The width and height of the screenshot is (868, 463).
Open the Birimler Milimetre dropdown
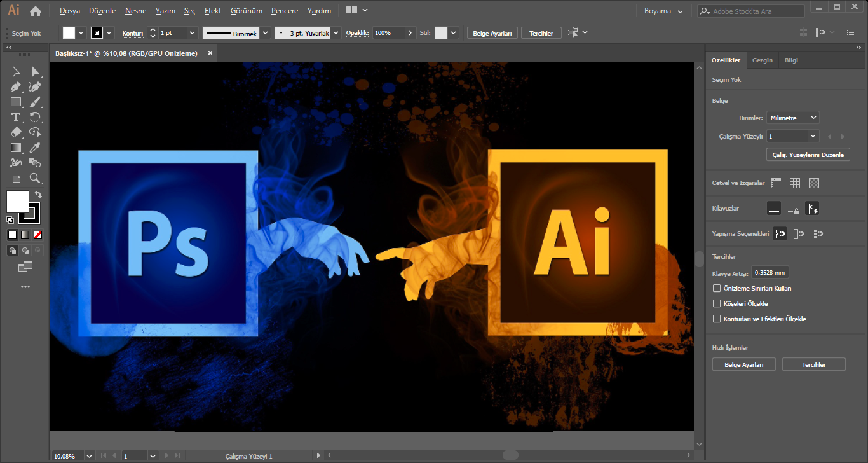792,118
